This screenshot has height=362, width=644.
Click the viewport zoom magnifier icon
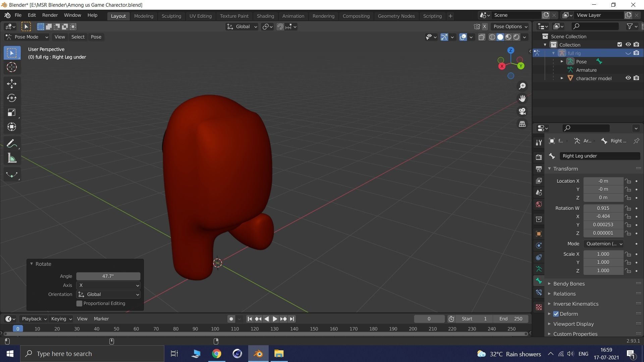(x=522, y=86)
